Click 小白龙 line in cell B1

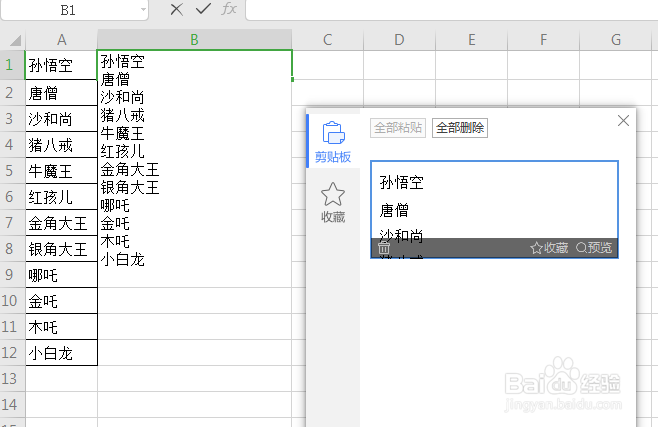tap(123, 260)
